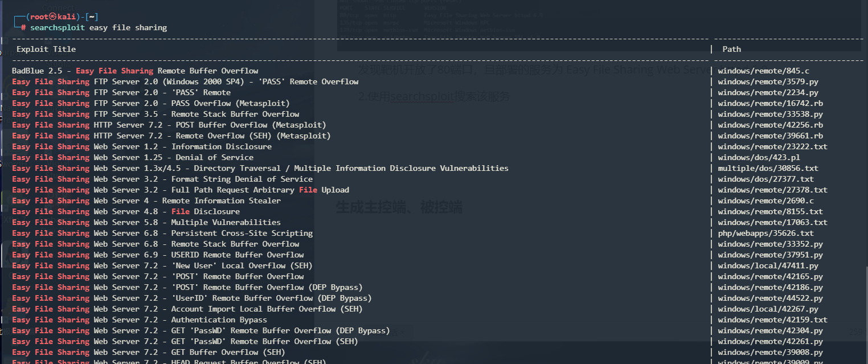
Task: Click the BadBlue 2.5 exploit entry
Action: pyautogui.click(x=135, y=71)
